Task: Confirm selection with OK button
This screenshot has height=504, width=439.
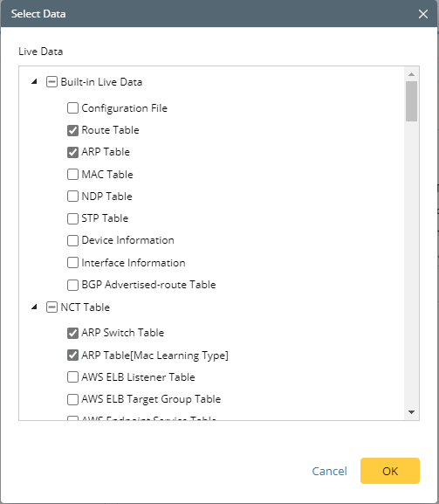Action: click(x=390, y=471)
